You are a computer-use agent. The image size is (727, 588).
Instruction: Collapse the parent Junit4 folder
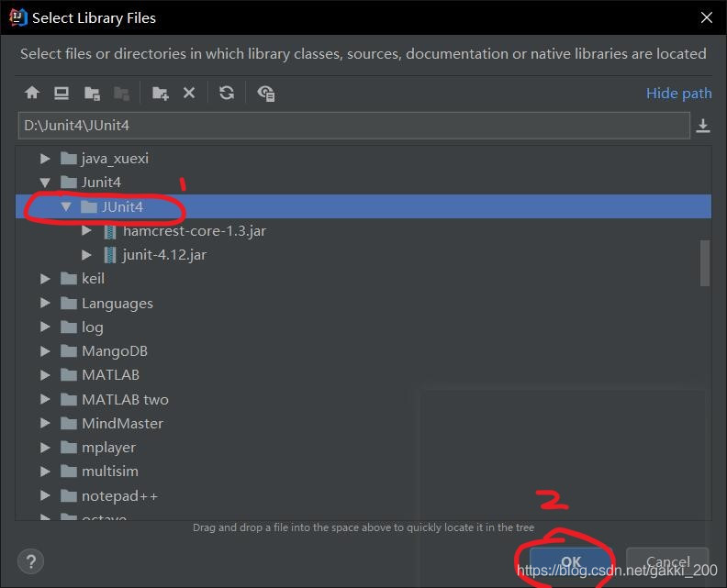pos(45,183)
